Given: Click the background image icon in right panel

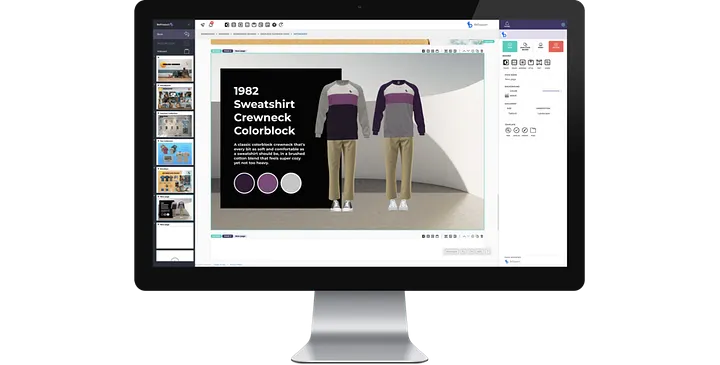Looking at the screenshot, I should tap(507, 96).
